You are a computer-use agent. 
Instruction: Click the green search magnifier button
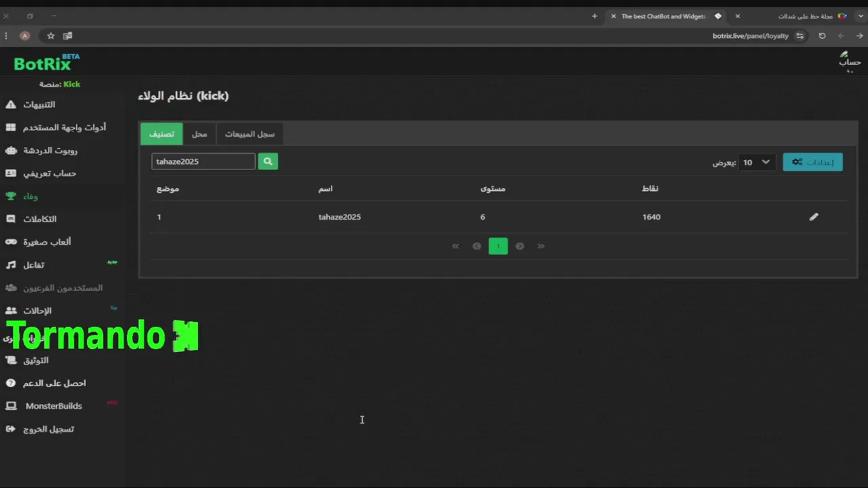pyautogui.click(x=268, y=161)
